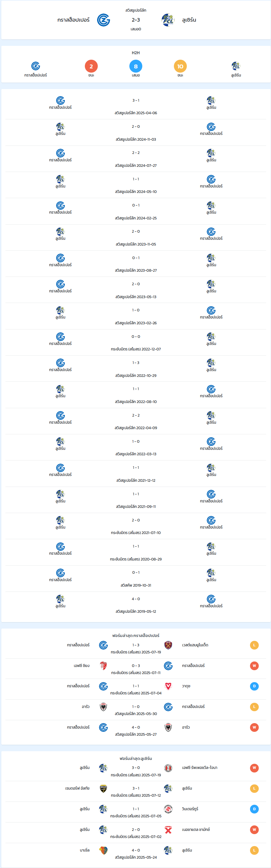Click the Basel crest in Luzern form
The width and height of the screenshot is (271, 868).
(x=104, y=850)
